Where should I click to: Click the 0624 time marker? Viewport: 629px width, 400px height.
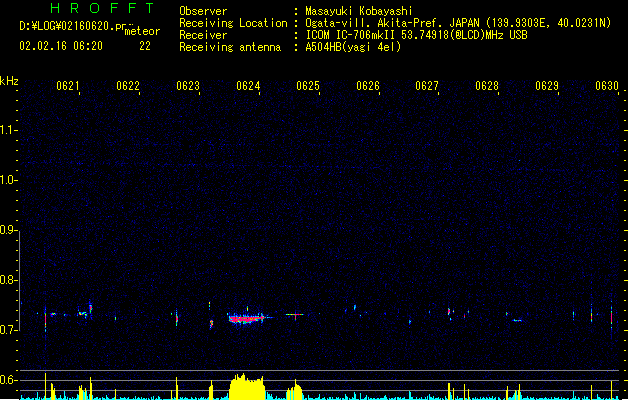tap(248, 86)
